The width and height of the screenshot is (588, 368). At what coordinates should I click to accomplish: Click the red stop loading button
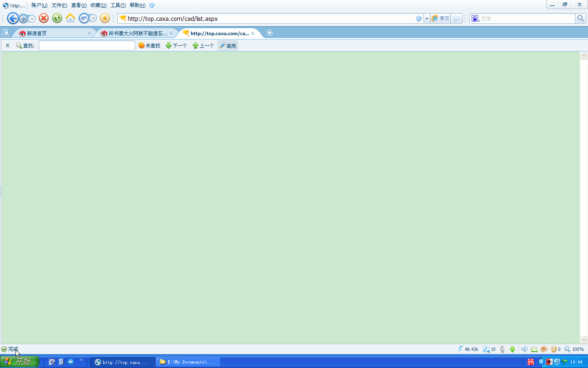(44, 18)
